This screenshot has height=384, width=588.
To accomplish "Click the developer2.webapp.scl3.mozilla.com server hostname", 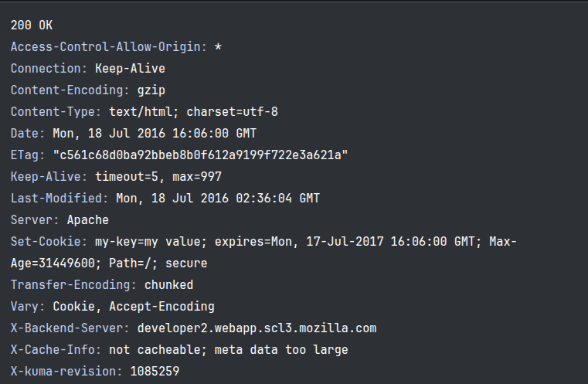I will (x=257, y=328).
